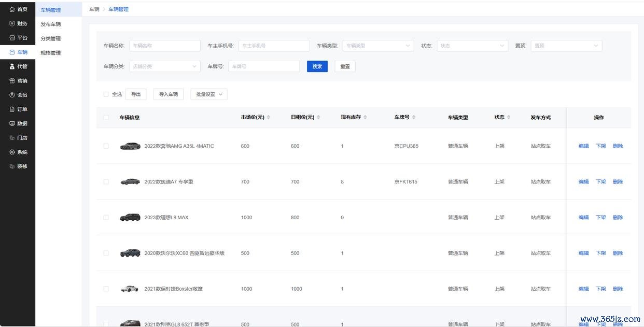Image resolution: width=644 pixels, height=327 pixels.
Task: Open the 订单 orders sidebar icon
Action: (12, 109)
